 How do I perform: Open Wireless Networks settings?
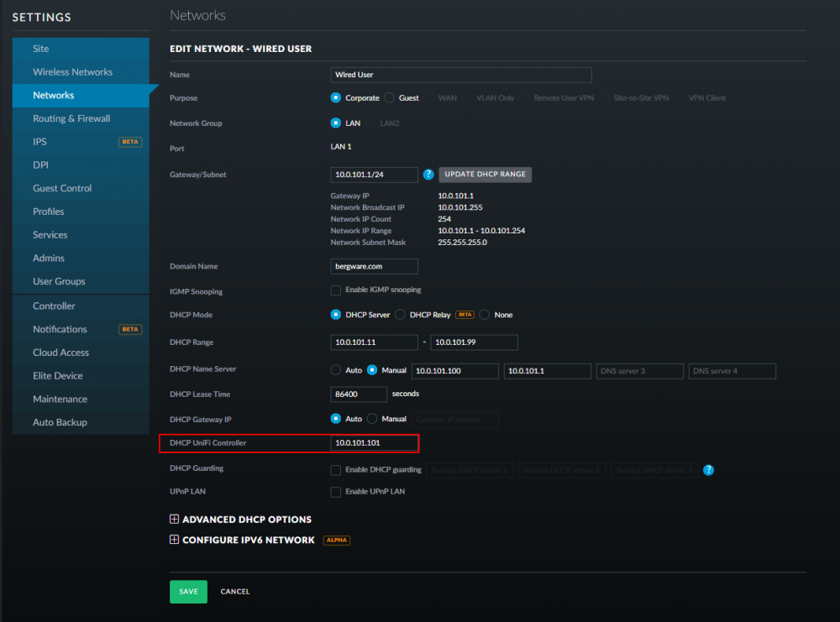coord(81,71)
